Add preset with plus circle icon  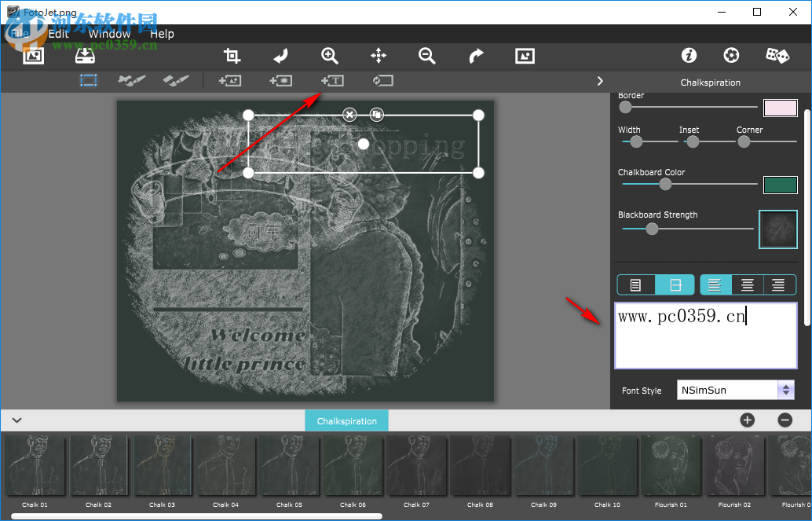coord(748,420)
